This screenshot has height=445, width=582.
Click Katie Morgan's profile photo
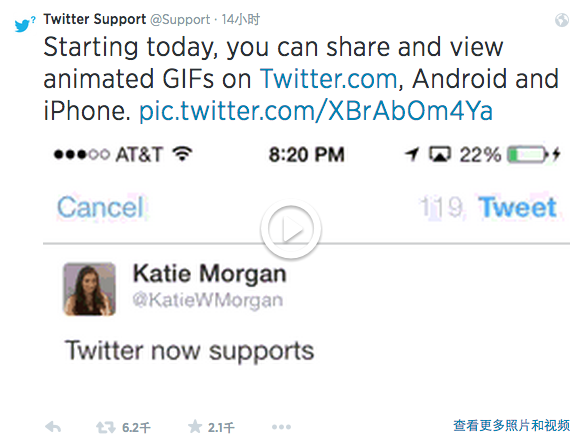pyautogui.click(x=89, y=289)
